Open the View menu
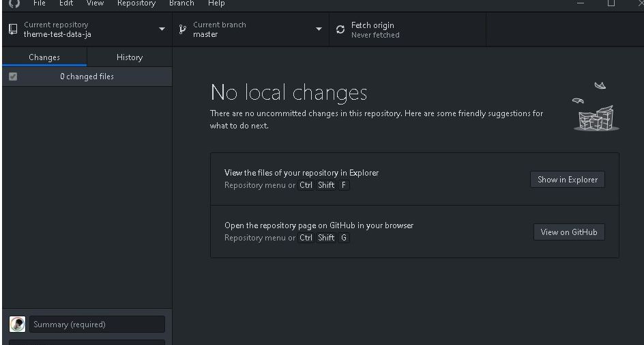The width and height of the screenshot is (644, 345). 96,3
